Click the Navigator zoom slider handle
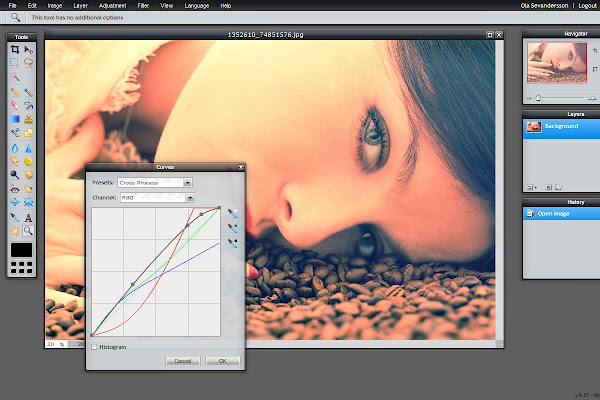 pos(538,98)
